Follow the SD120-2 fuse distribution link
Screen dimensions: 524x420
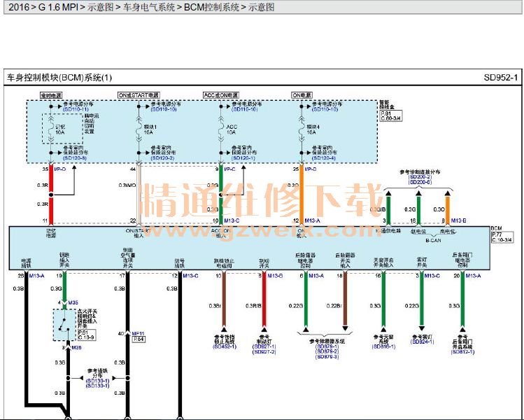162,157
